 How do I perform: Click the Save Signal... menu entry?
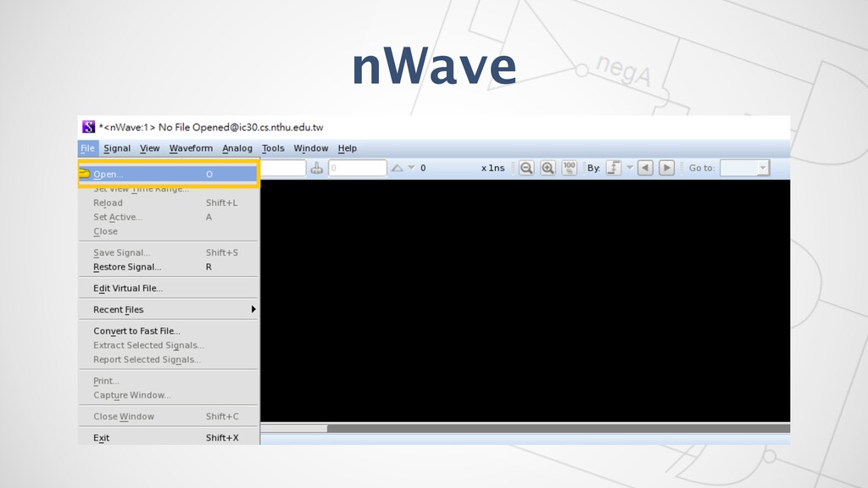coord(169,252)
